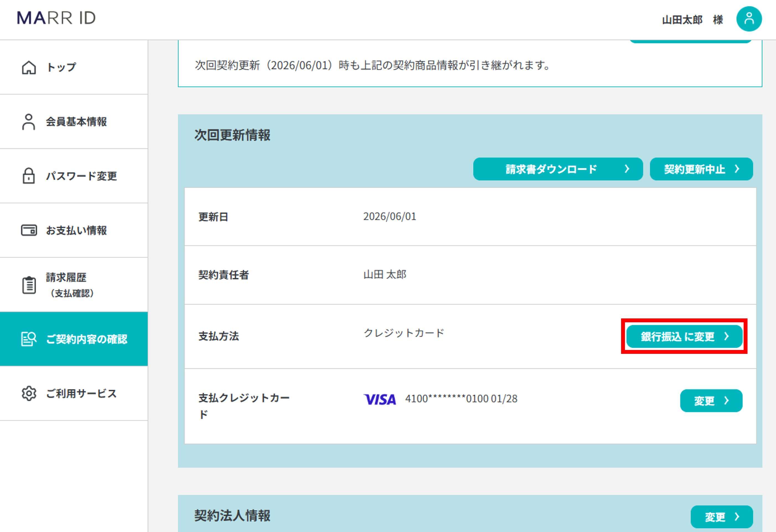
Task: Click the wallet icon beside お支払い情報
Action: [x=29, y=230]
